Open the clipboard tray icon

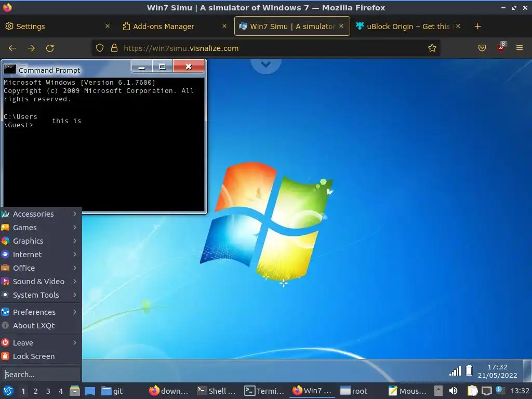coord(472,391)
